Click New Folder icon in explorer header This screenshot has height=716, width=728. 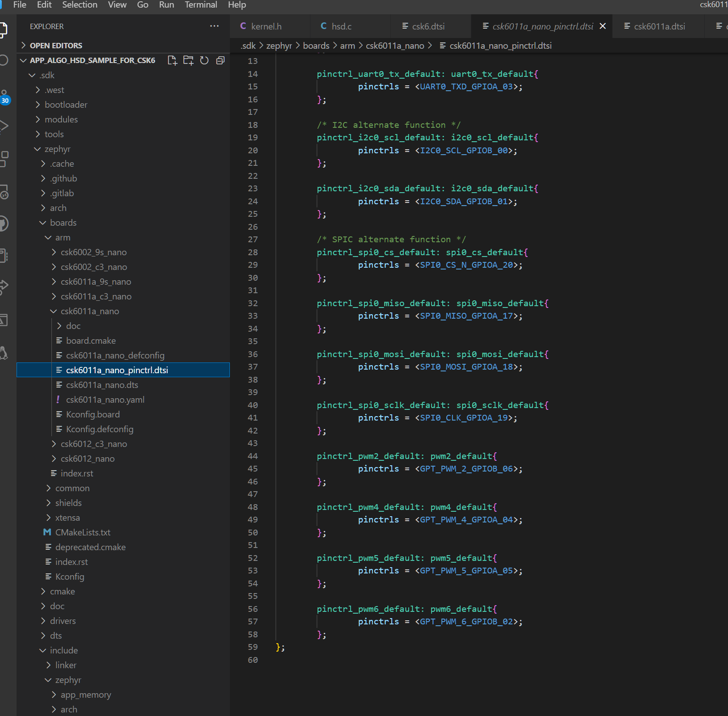pyautogui.click(x=188, y=60)
